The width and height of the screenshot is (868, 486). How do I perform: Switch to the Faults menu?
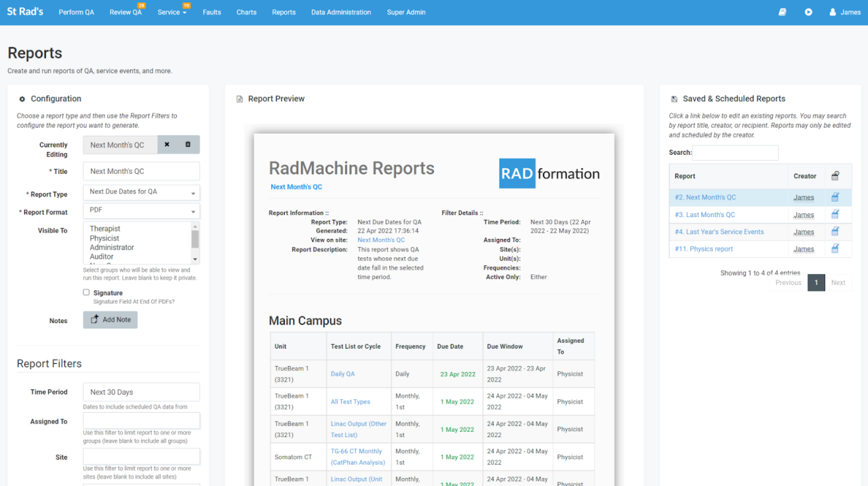point(212,12)
